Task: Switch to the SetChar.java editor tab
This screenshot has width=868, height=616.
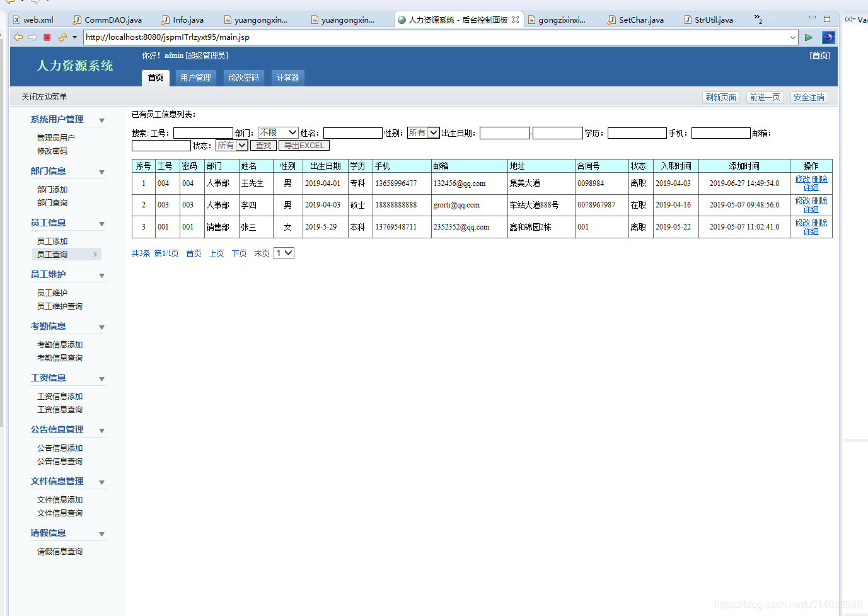Action: [635, 20]
